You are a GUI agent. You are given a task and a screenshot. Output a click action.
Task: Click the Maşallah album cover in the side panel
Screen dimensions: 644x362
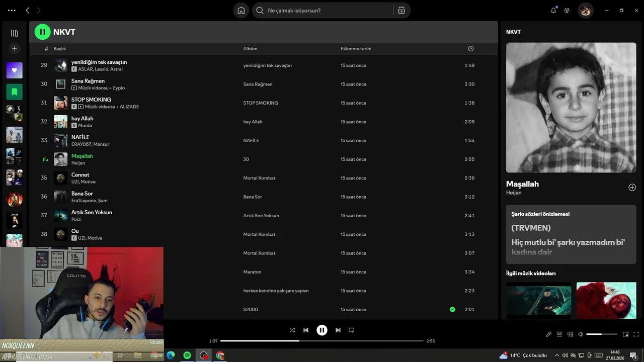pyautogui.click(x=571, y=108)
